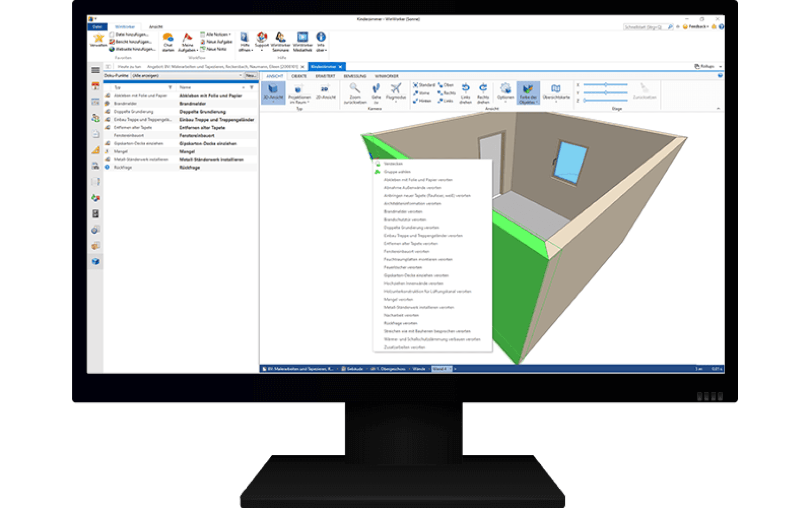Screen dimensions: 812x508
Task: Open the Projektionen im Raum dropdown
Action: (x=301, y=94)
